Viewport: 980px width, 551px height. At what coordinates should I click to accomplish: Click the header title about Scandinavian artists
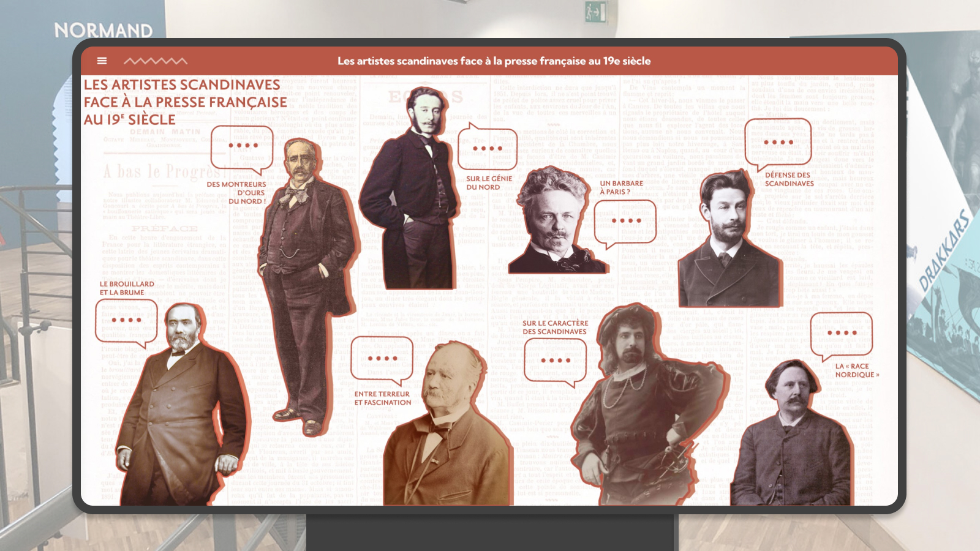(x=494, y=61)
